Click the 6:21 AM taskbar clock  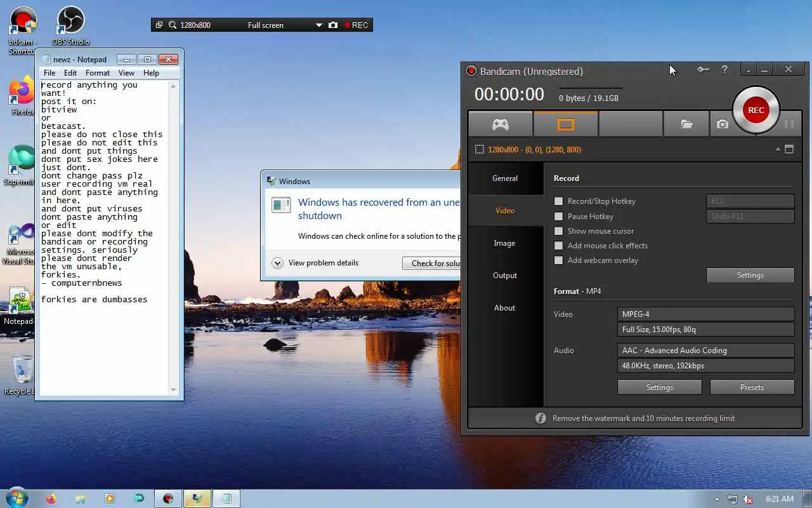(780, 499)
